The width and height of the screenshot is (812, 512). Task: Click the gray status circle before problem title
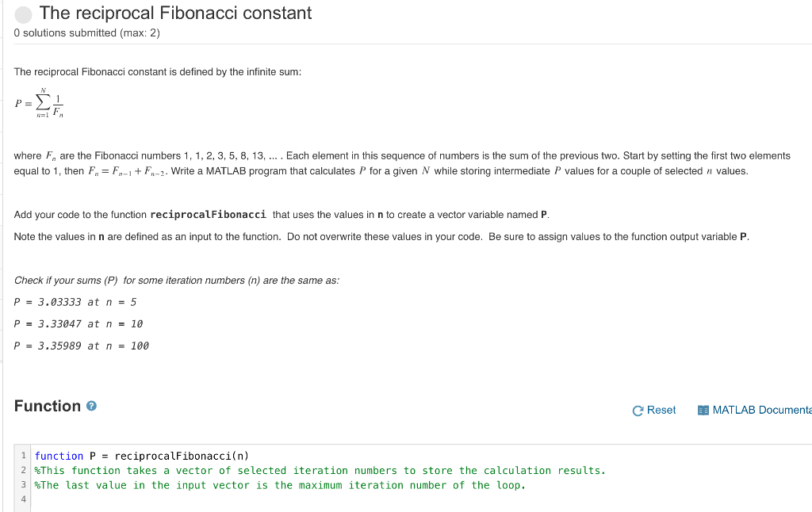point(23,13)
